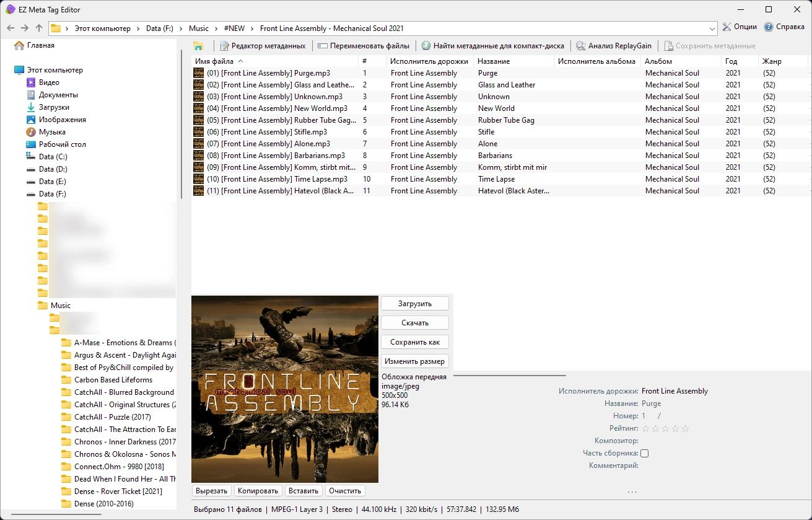Screen dimensions: 812x520
Task: Click the chevron after Music breadcrumb
Action: click(x=216, y=29)
